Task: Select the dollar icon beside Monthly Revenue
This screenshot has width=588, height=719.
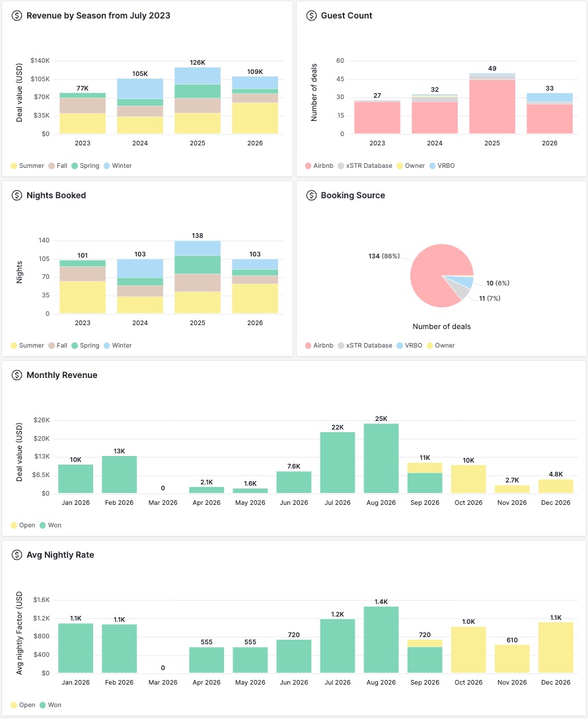Action: click(x=17, y=375)
